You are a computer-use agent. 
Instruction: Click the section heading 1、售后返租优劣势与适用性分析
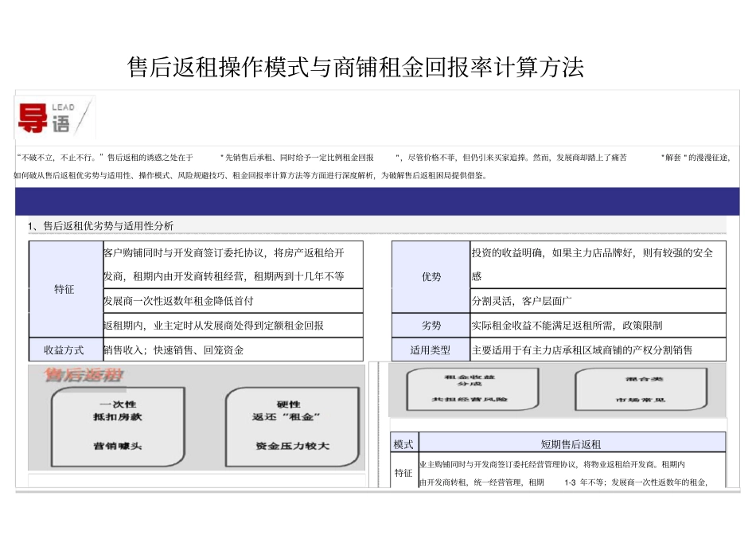(x=100, y=226)
